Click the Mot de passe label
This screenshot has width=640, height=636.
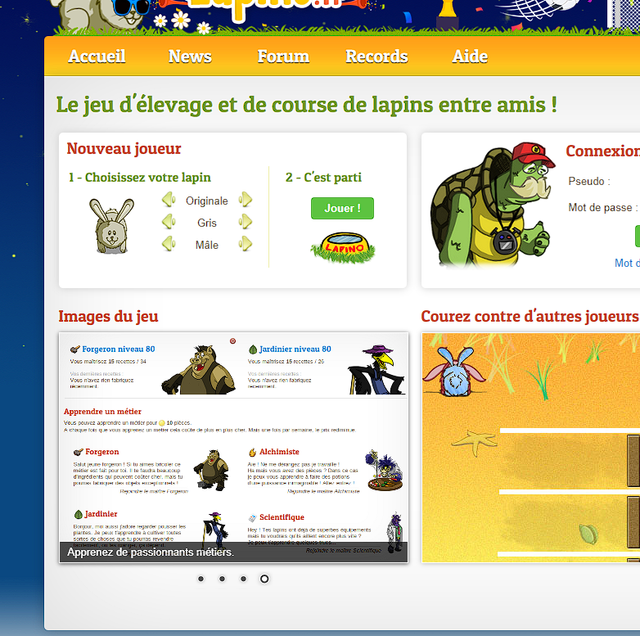[603, 207]
